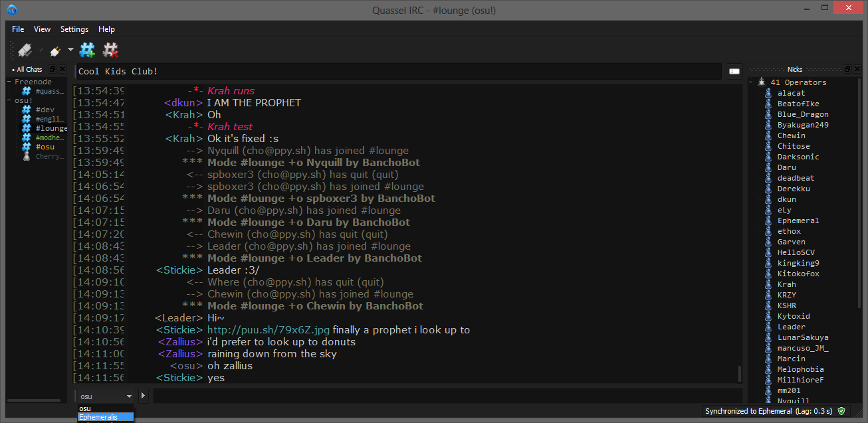
Task: Click the Cool Kids Club topic field
Action: (399, 71)
